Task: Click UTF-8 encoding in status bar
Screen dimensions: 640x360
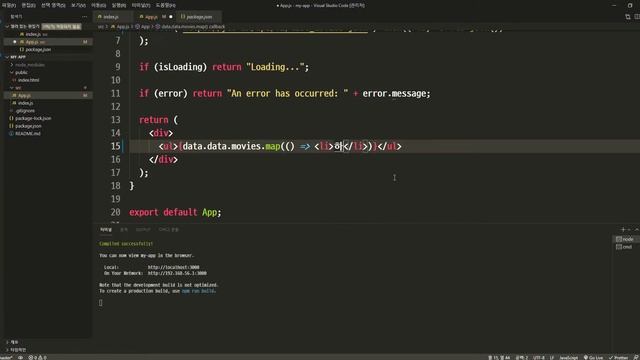Action: 539,358
